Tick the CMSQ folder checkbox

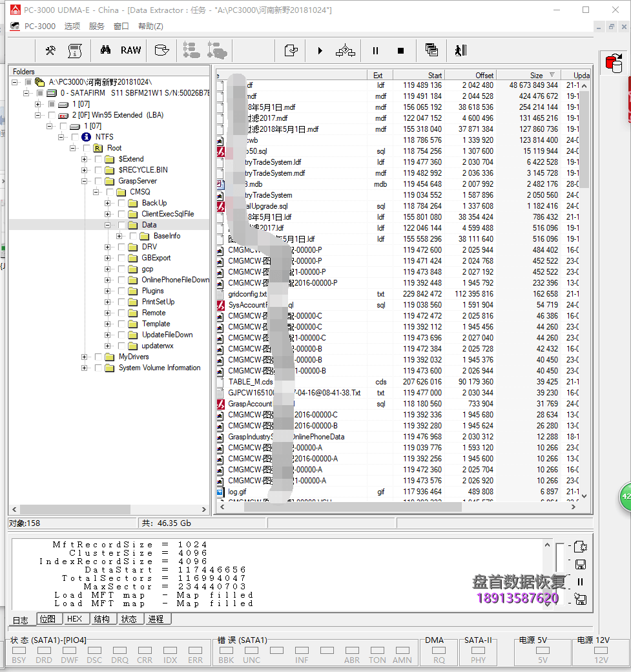point(110,192)
